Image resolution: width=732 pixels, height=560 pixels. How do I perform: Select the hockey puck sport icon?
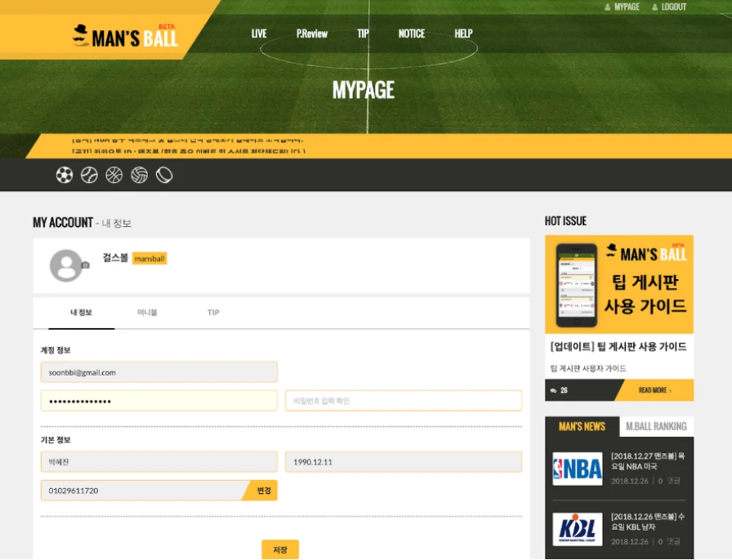click(164, 175)
